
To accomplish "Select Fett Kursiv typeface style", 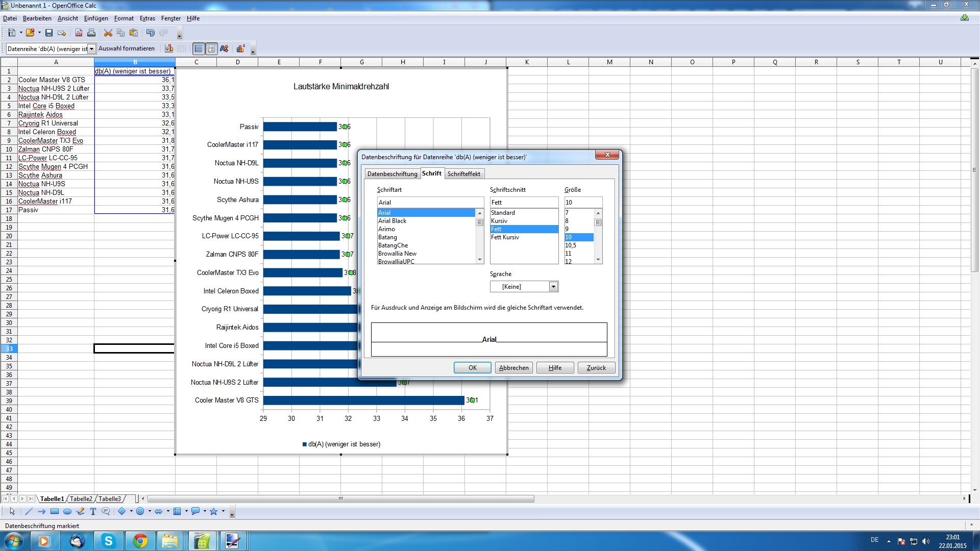I will [x=524, y=237].
